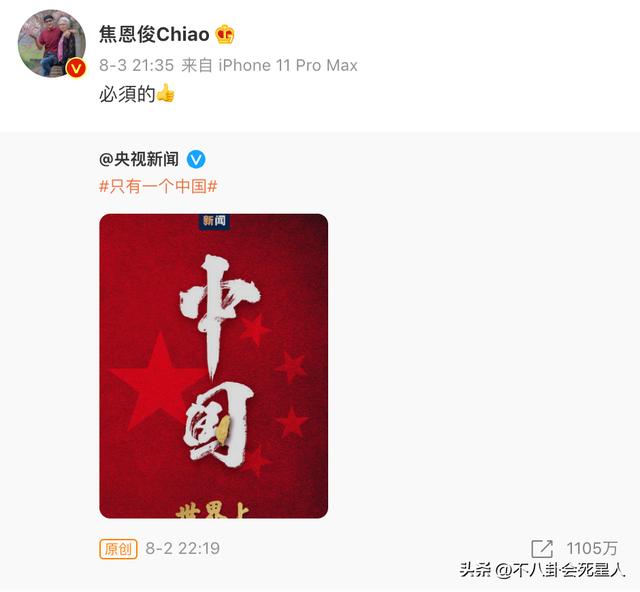Click the repost share arrow icon
640x592 pixels.
[x=542, y=548]
